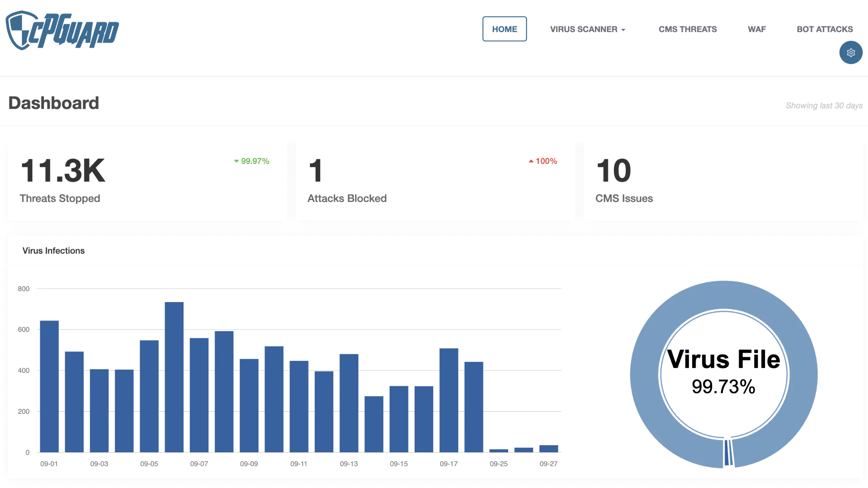Image resolution: width=868 pixels, height=488 pixels.
Task: Click the cPGuard shield logo
Action: [x=62, y=30]
